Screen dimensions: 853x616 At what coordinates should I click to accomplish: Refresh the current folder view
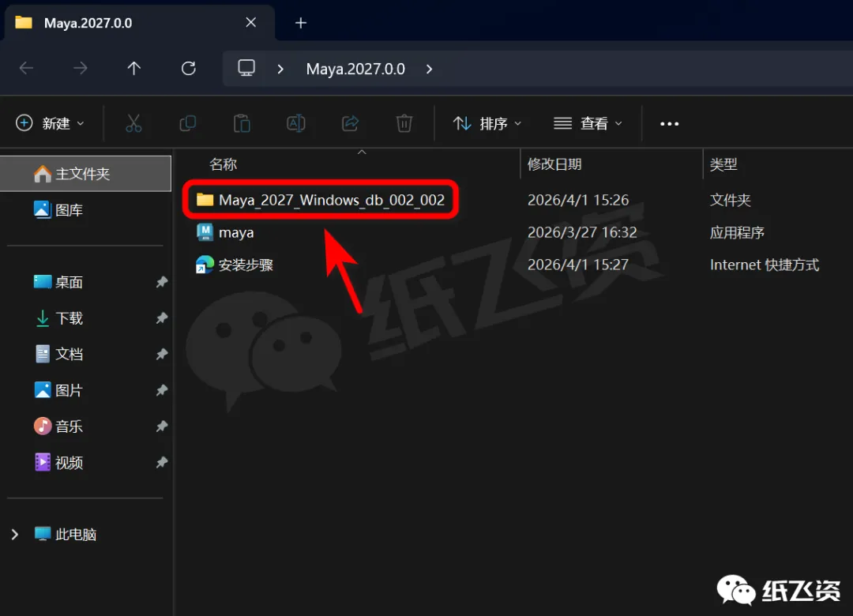pyautogui.click(x=188, y=69)
